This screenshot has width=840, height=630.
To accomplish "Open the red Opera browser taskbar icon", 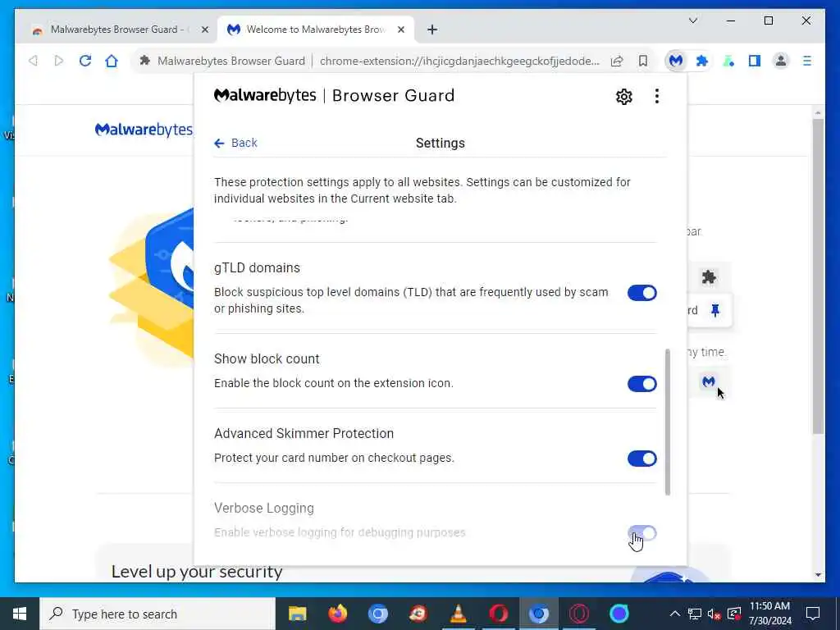I will (498, 614).
